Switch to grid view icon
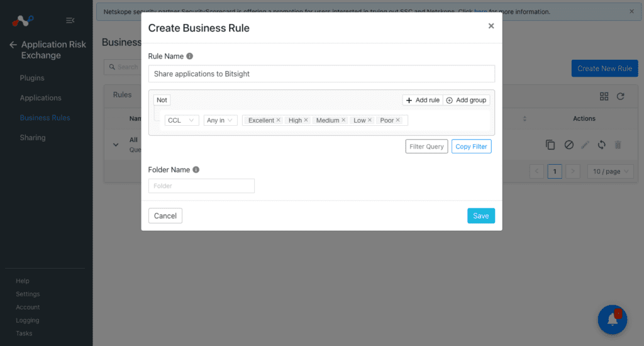This screenshot has width=644, height=346. tap(604, 96)
